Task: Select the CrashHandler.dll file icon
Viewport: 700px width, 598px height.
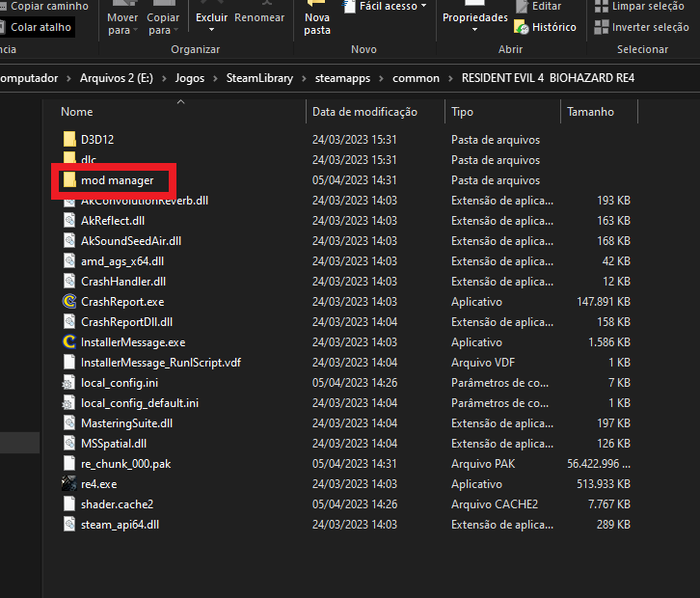Action: (x=69, y=282)
